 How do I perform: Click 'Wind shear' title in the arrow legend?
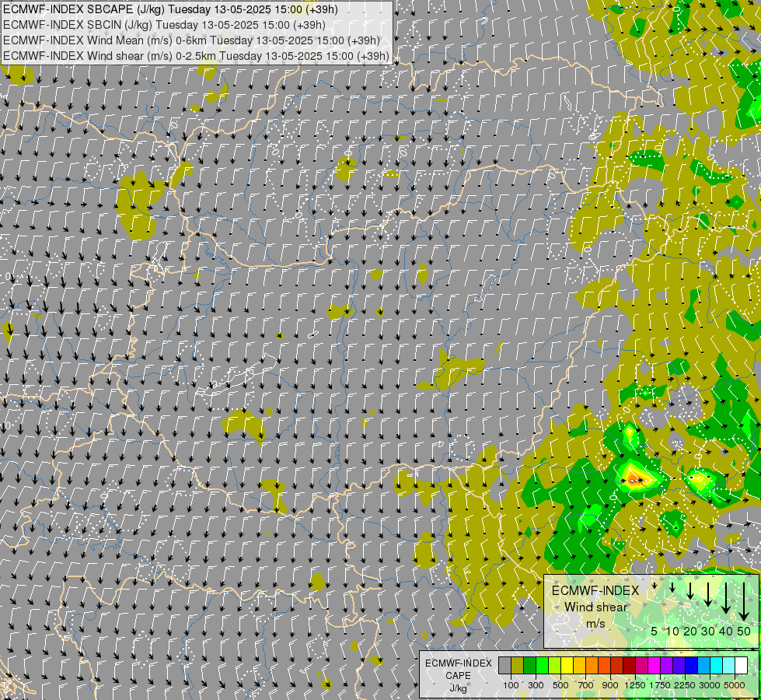pyautogui.click(x=596, y=607)
